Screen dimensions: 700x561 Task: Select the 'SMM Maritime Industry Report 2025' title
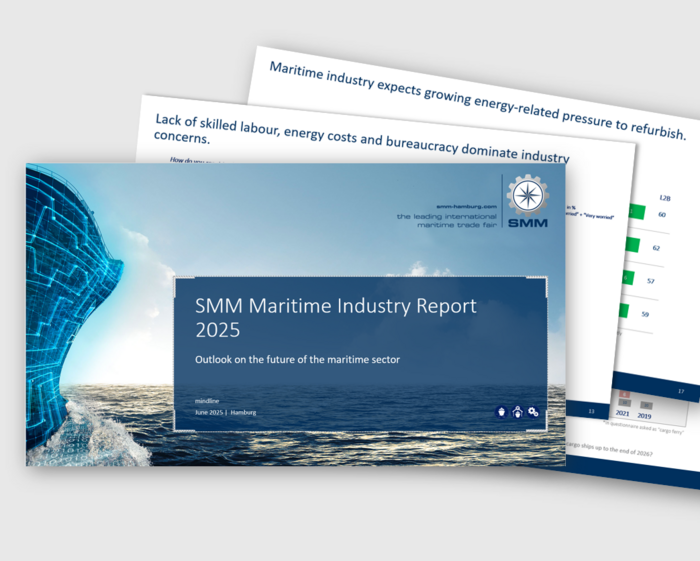tap(336, 317)
